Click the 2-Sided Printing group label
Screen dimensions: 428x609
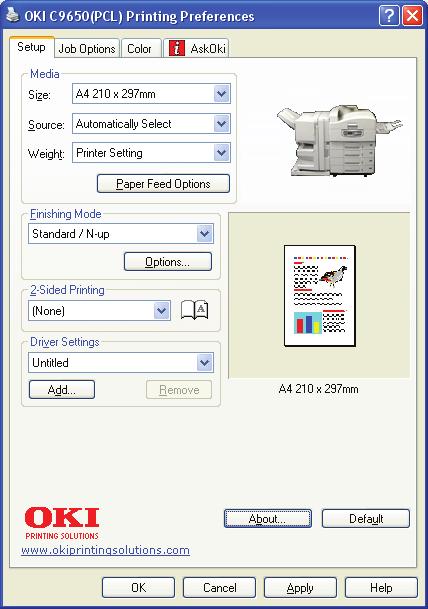coord(67,290)
